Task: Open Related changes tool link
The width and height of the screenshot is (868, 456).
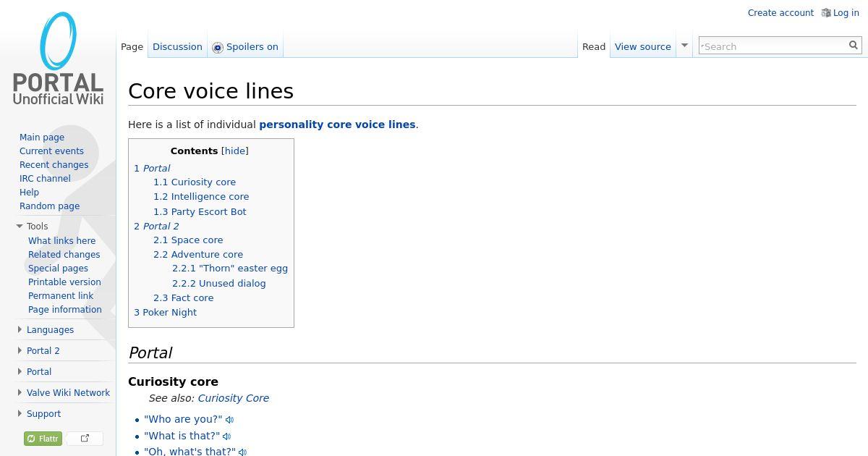Action: [64, 255]
